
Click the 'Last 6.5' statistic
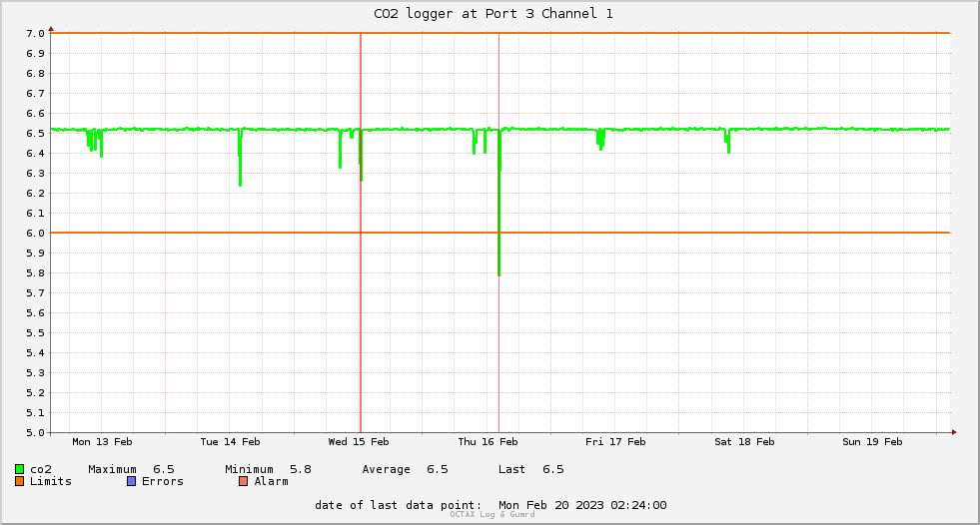[x=531, y=469]
